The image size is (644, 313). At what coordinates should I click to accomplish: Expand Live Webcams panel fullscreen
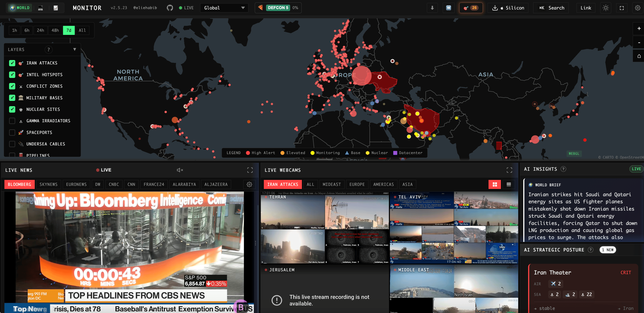(x=509, y=170)
